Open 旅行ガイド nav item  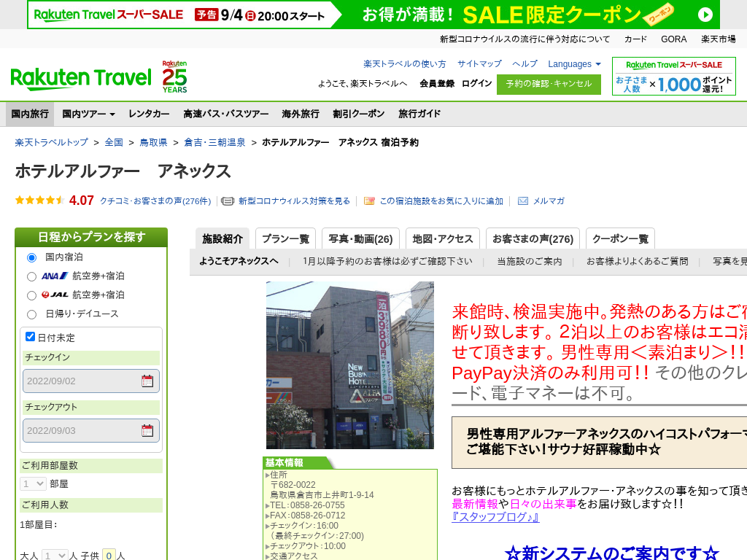pyautogui.click(x=419, y=114)
